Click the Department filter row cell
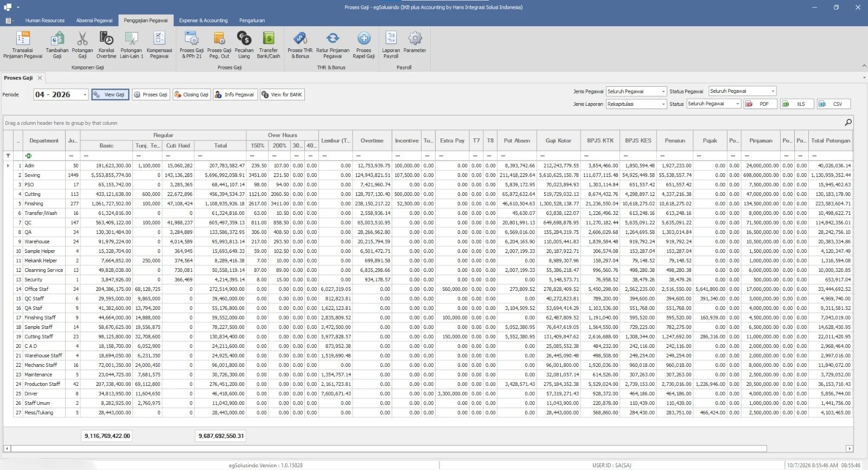The width and height of the screenshot is (868, 470). [x=44, y=156]
